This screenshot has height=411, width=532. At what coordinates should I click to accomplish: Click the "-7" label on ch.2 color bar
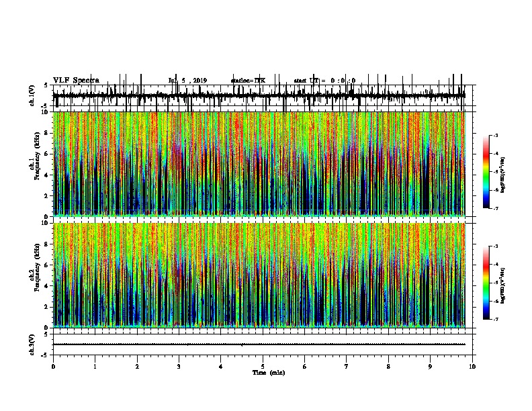click(x=496, y=320)
